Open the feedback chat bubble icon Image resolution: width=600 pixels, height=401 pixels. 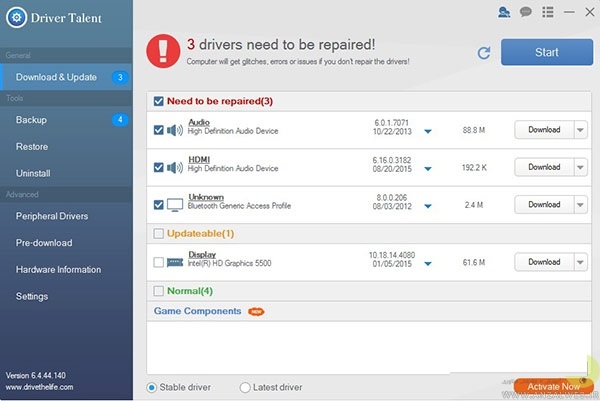click(x=523, y=12)
